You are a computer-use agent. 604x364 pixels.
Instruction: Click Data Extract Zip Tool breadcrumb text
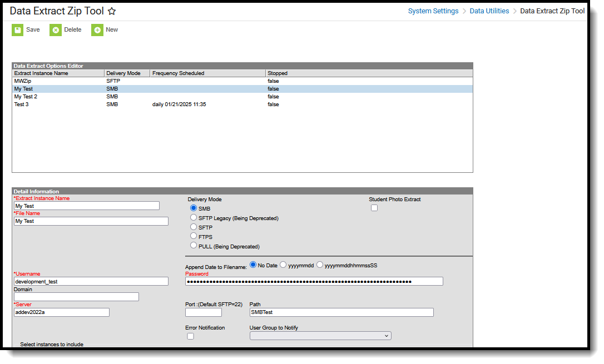(552, 11)
